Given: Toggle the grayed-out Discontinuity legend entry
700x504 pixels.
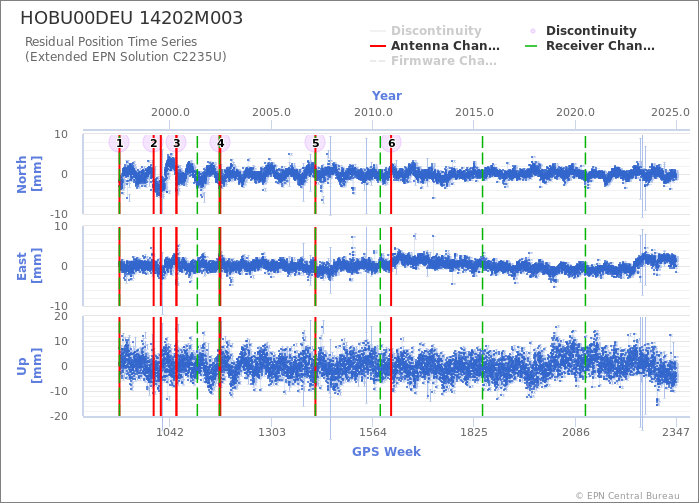Looking at the screenshot, I should pos(425,30).
